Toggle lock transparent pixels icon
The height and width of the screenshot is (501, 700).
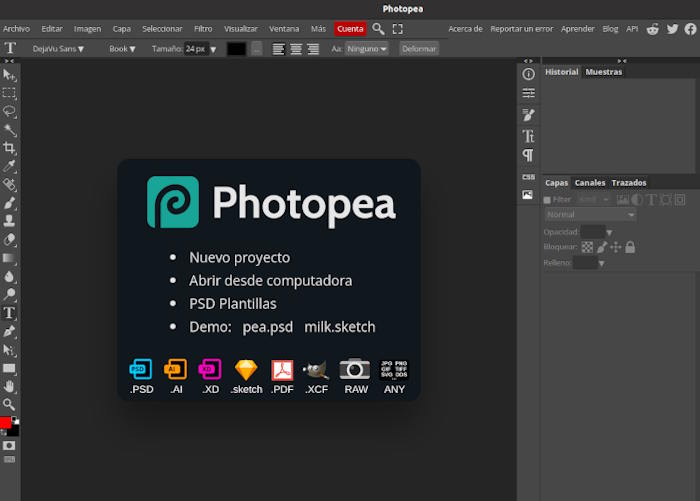tap(587, 247)
